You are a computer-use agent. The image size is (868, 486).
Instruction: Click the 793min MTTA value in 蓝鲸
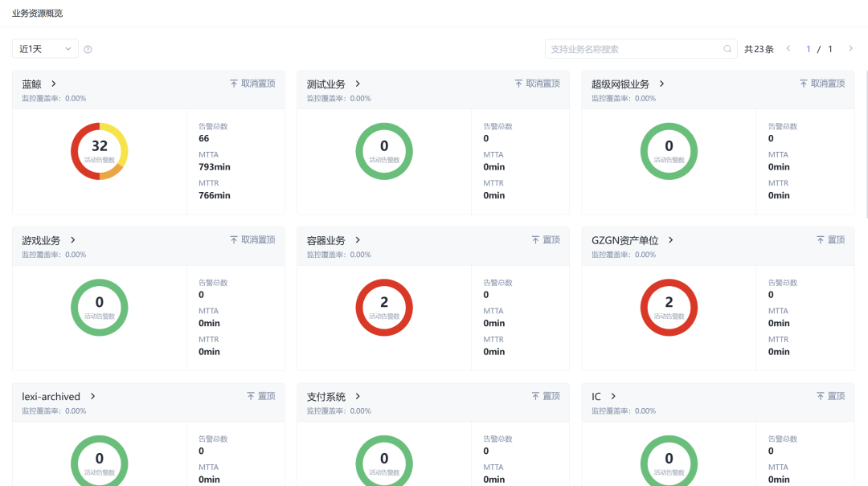click(x=215, y=166)
